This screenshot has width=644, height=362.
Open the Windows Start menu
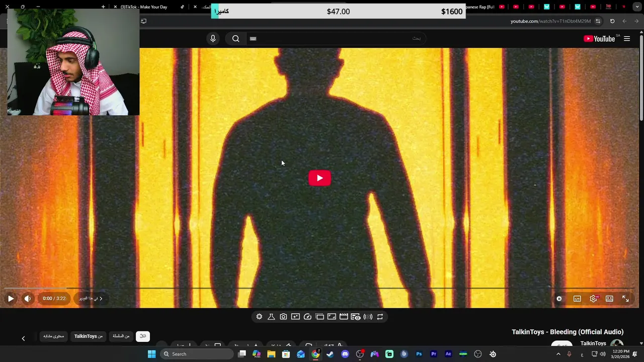(151, 354)
